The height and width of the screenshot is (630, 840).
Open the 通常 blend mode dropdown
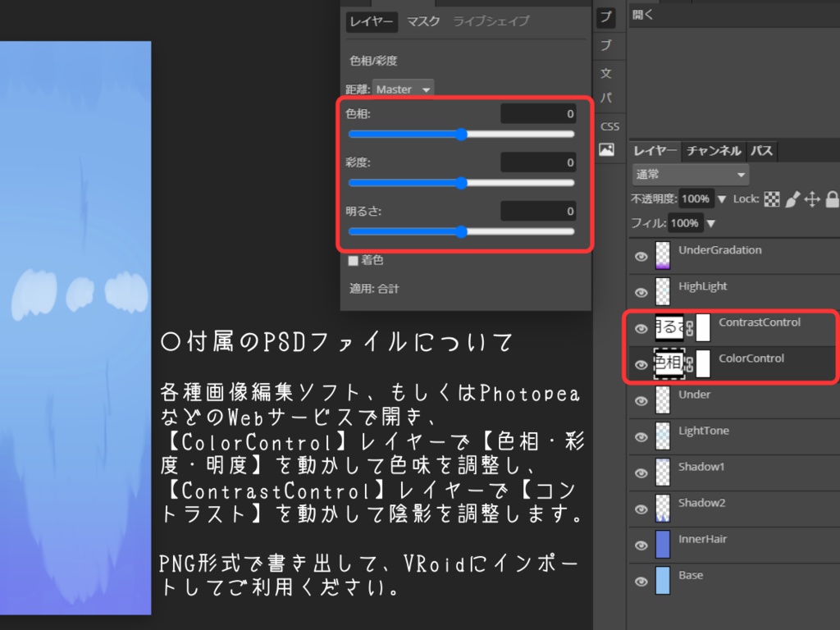point(689,174)
